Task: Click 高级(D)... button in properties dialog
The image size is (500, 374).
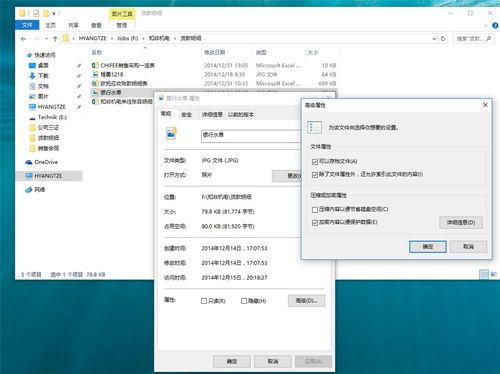Action: pos(306,301)
